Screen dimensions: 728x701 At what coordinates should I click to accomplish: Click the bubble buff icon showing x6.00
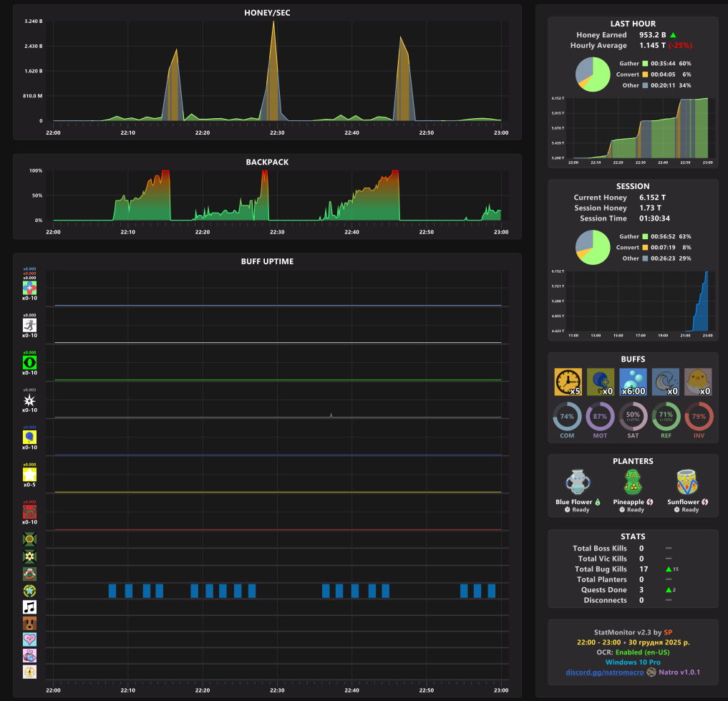[x=633, y=382]
